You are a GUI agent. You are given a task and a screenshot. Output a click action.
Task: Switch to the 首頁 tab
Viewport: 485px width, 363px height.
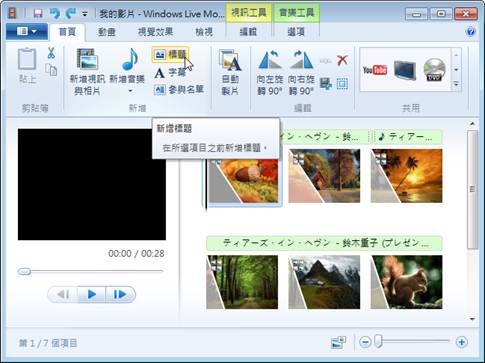click(x=68, y=32)
